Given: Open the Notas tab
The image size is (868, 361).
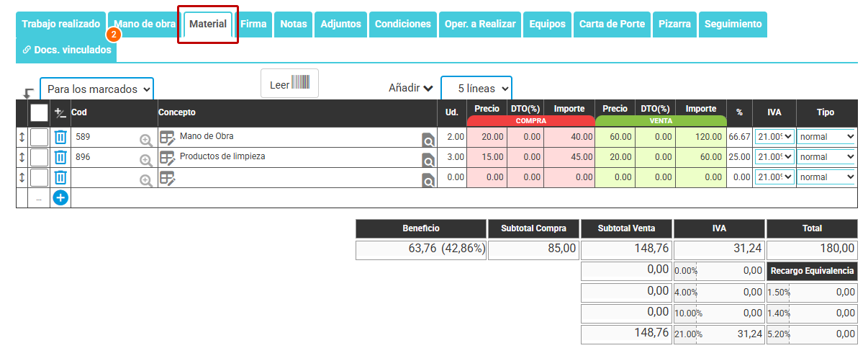Looking at the screenshot, I should point(294,24).
